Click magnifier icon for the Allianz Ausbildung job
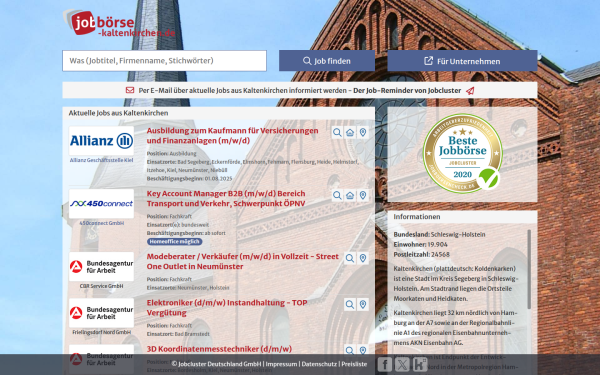Viewport: 600px width, 375px height. click(x=337, y=132)
